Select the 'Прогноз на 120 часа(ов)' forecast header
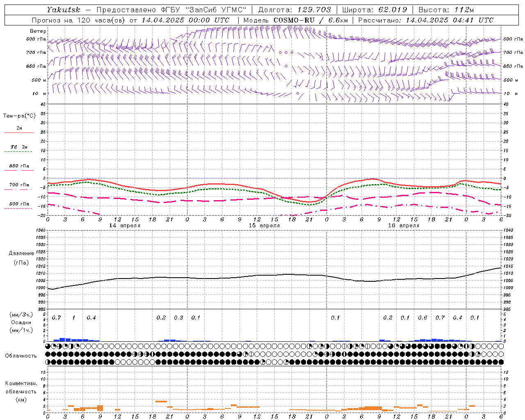The height and width of the screenshot is (420, 525). (79, 20)
